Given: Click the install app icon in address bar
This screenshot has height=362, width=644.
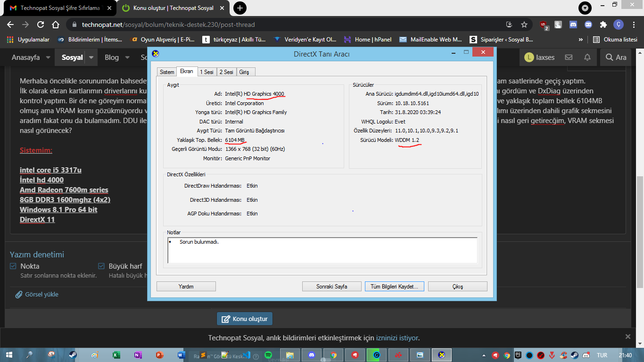Looking at the screenshot, I should (509, 25).
